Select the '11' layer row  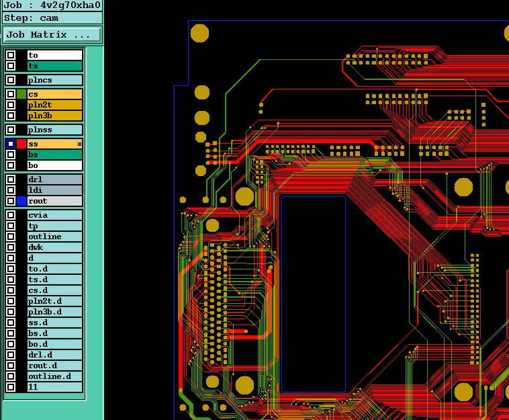[54, 387]
